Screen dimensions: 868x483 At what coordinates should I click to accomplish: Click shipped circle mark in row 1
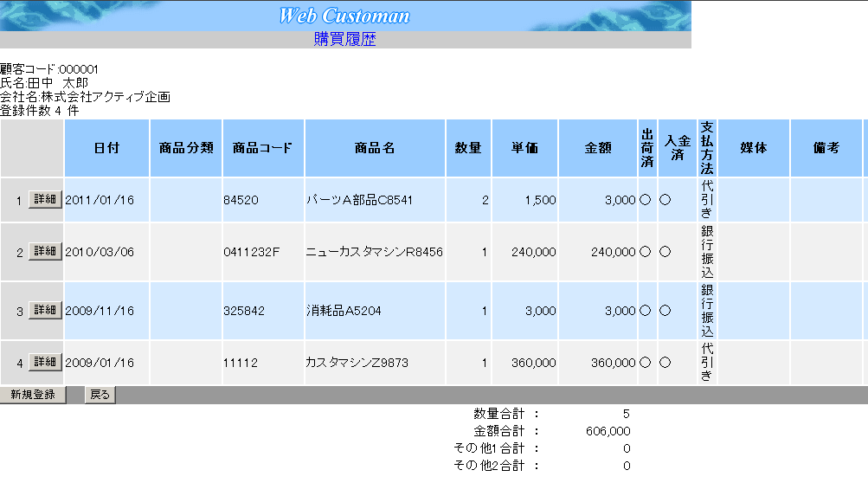tap(645, 200)
